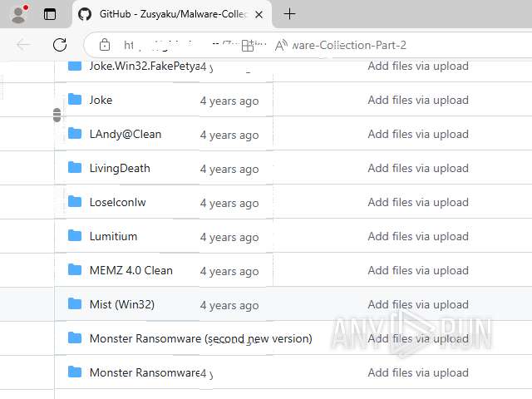Open the Joke folder
The height and width of the screenshot is (399, 532).
pos(101,100)
